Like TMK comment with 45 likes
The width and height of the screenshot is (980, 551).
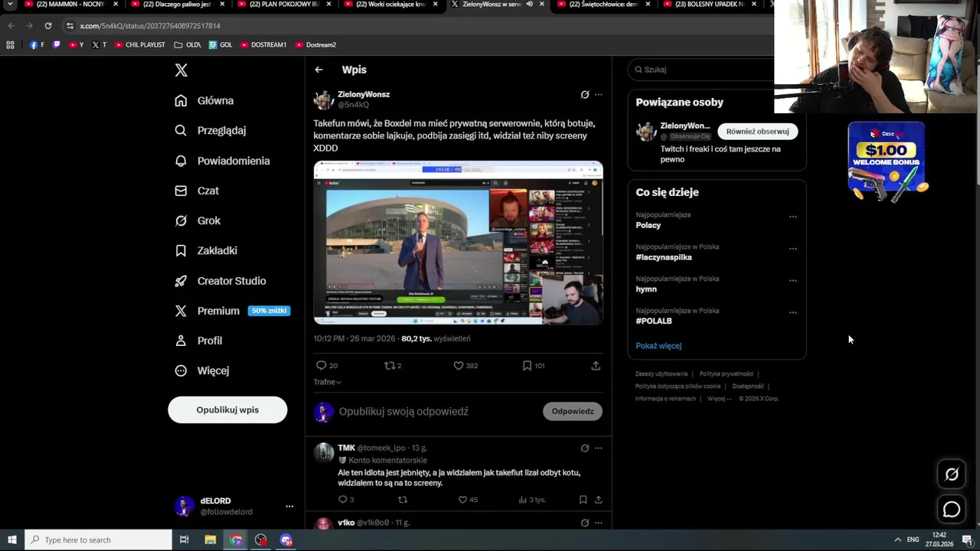point(468,500)
